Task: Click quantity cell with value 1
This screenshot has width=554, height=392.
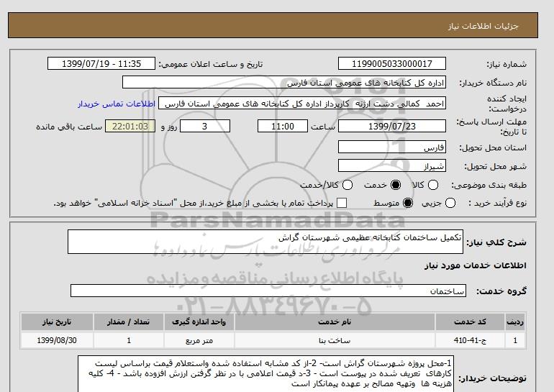Action: [129, 340]
